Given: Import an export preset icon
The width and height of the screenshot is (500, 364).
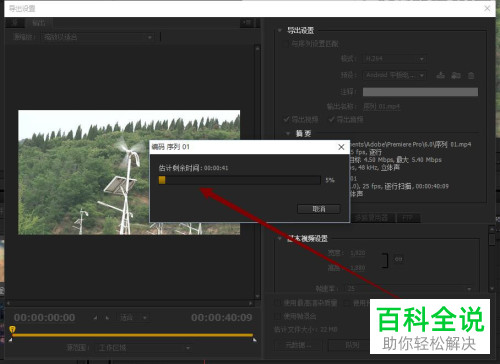Looking at the screenshot, I should 456,75.
